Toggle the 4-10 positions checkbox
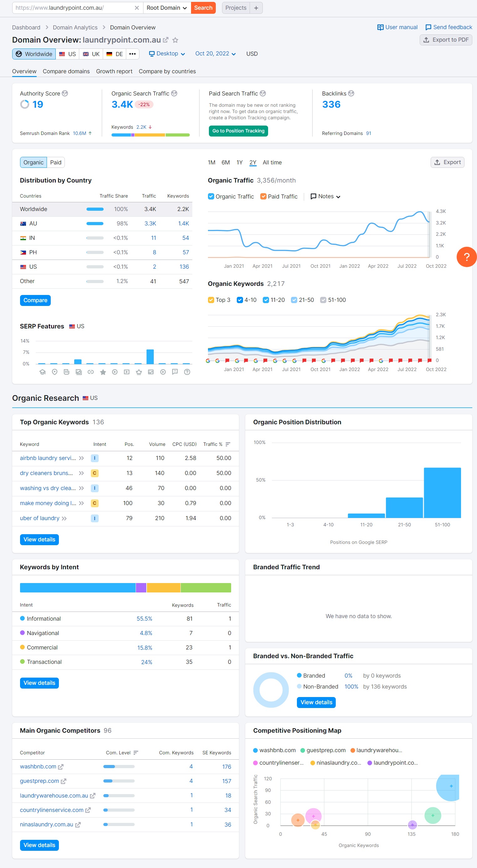This screenshot has width=477, height=868. click(x=240, y=300)
